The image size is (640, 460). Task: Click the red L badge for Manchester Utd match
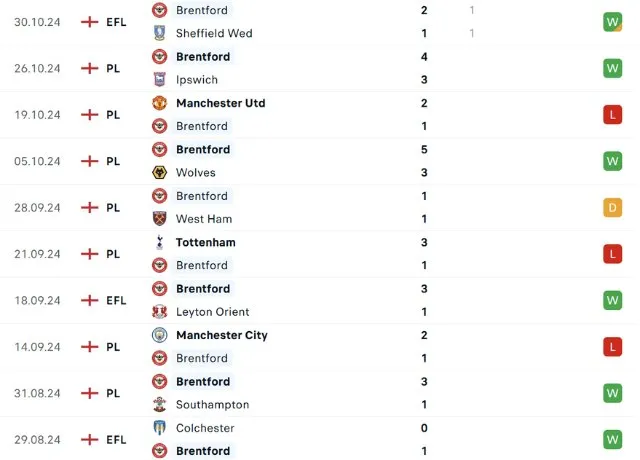612,115
